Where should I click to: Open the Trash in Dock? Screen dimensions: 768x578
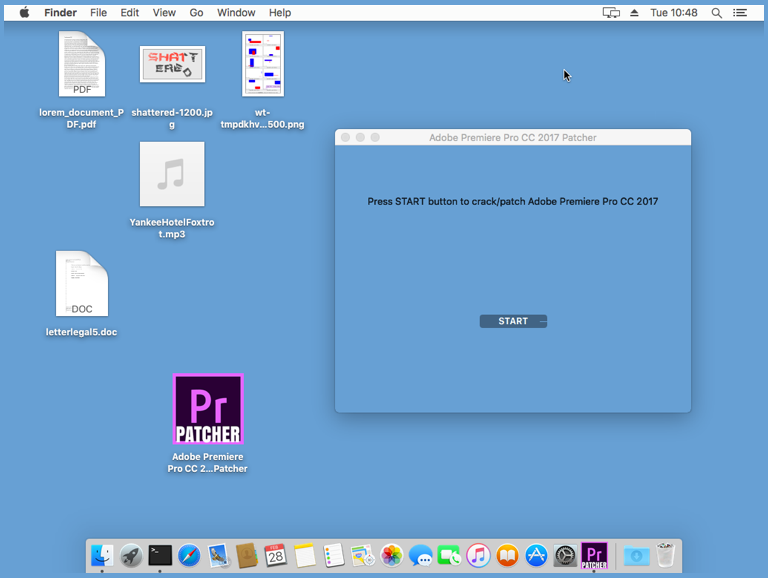tap(666, 555)
